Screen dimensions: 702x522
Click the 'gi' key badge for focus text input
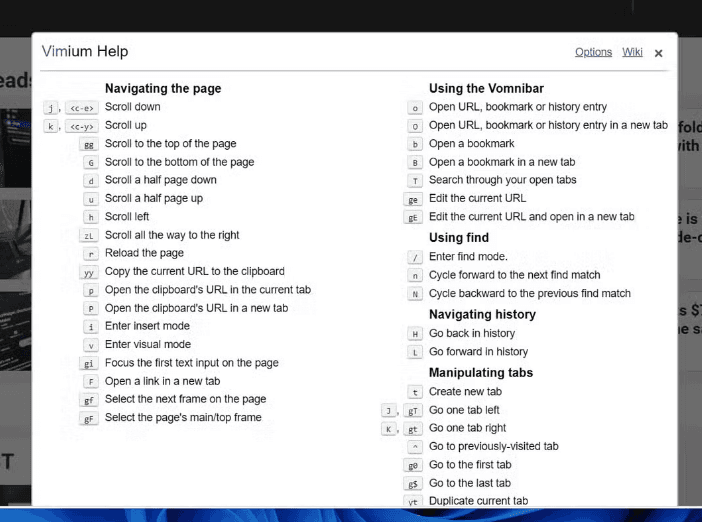point(89,364)
